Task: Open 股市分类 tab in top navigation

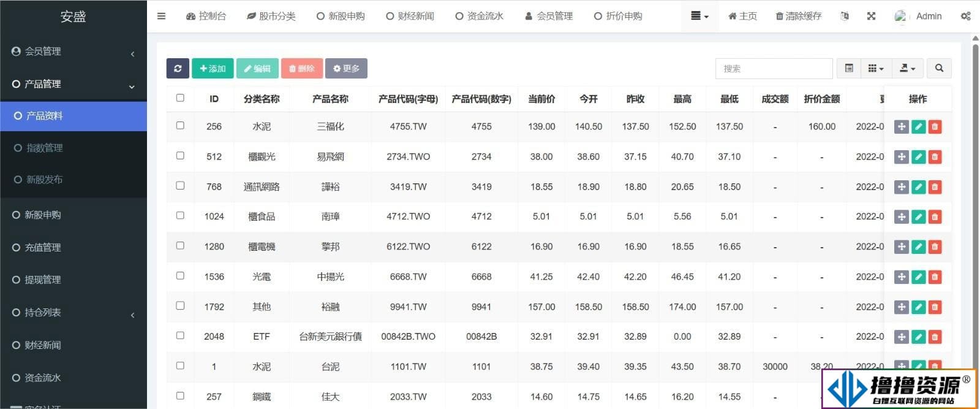Action: (x=271, y=16)
